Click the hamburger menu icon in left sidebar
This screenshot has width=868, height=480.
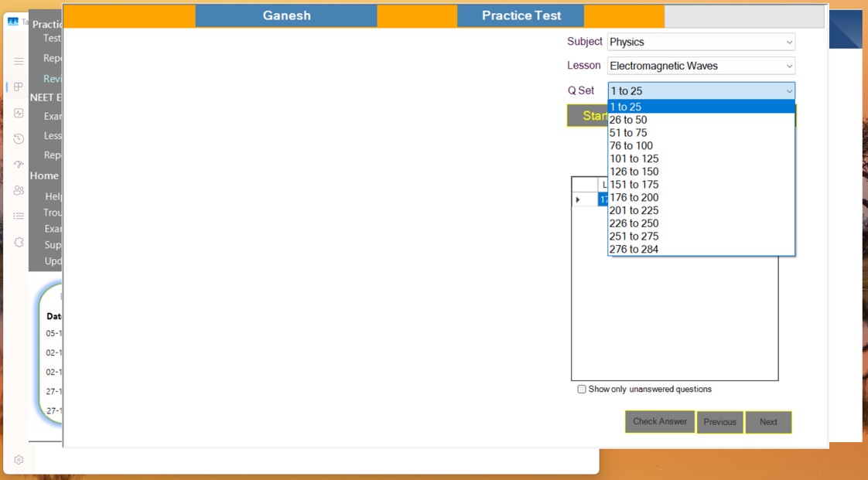tap(19, 61)
